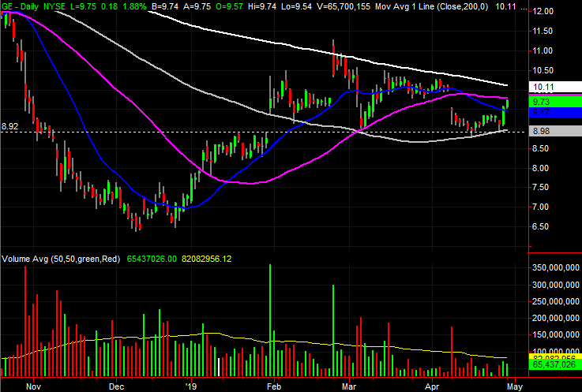Select the tallest green volume bar near February
This screenshot has height=392, width=582.
point(270,320)
